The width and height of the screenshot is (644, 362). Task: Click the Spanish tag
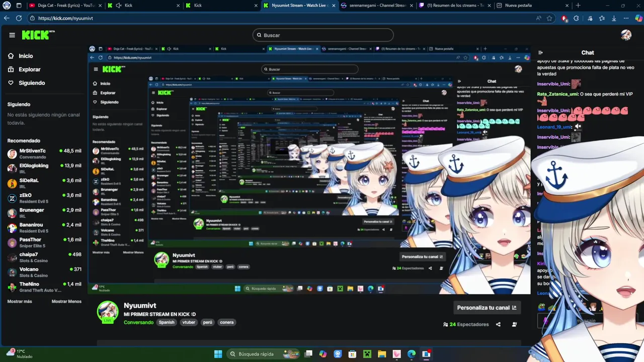tap(167, 322)
